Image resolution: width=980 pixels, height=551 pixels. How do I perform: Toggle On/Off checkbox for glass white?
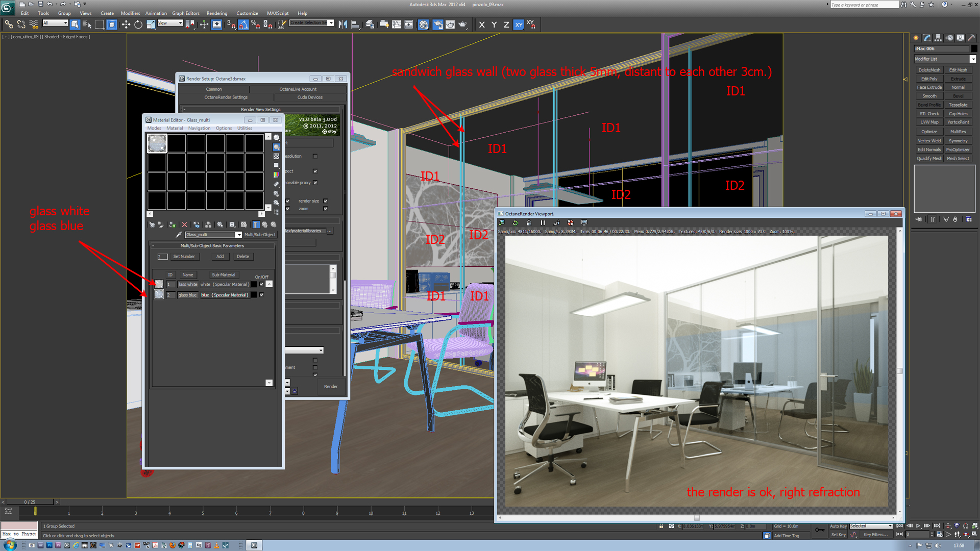pos(262,284)
